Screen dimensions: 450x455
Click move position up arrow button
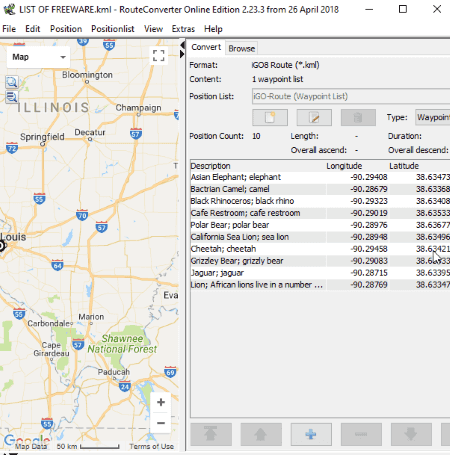click(x=261, y=434)
